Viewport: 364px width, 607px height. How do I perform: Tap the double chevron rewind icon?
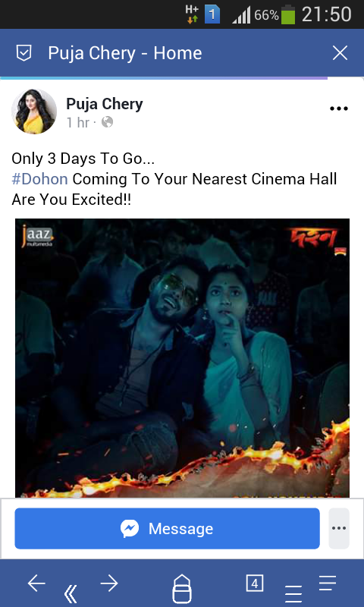click(x=71, y=594)
